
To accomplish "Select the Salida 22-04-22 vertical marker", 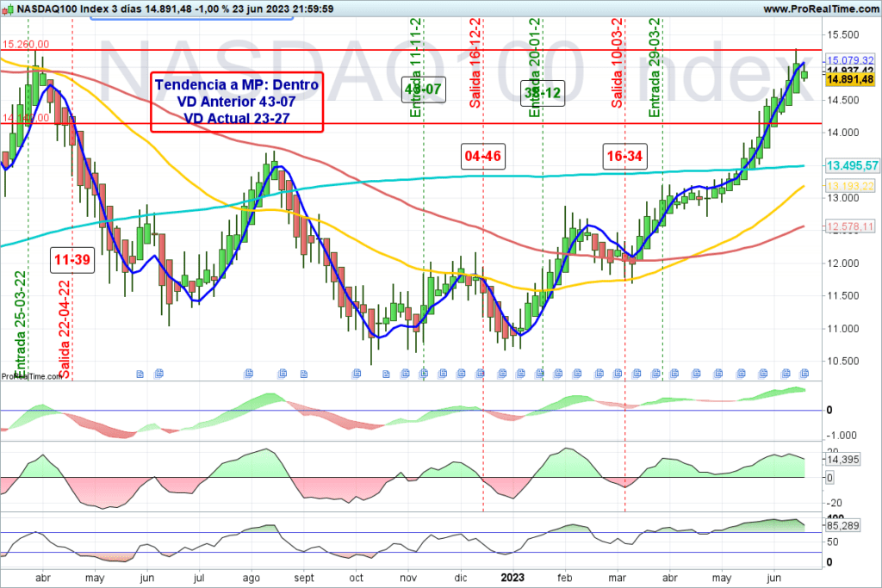I will [x=65, y=330].
